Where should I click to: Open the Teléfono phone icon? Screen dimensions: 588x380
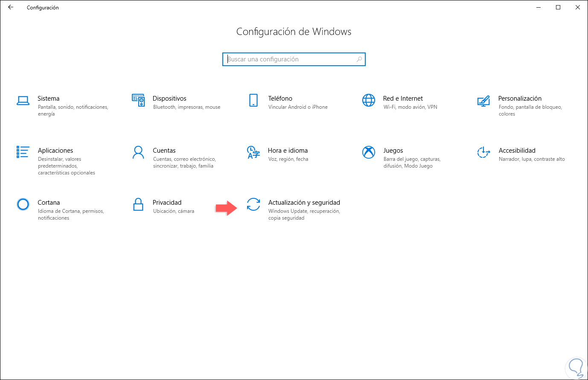click(253, 100)
